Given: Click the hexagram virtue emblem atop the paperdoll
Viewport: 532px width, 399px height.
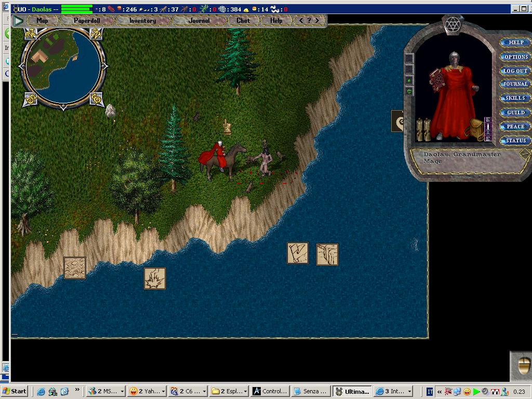Looking at the screenshot, I should click(453, 25).
